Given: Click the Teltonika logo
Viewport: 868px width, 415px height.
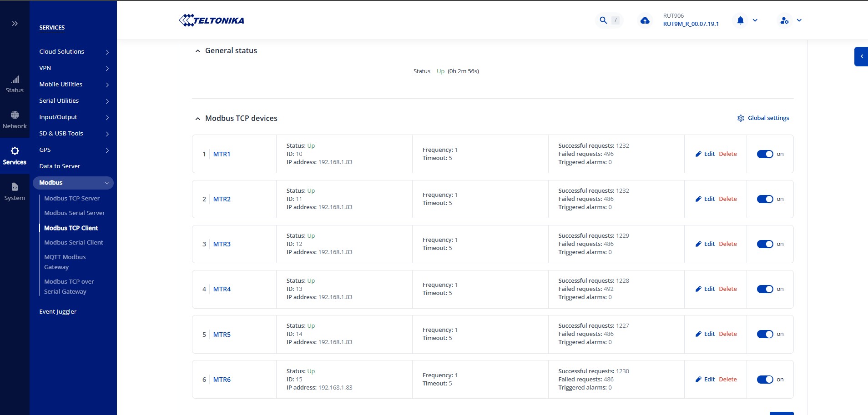Looking at the screenshot, I should tap(212, 20).
